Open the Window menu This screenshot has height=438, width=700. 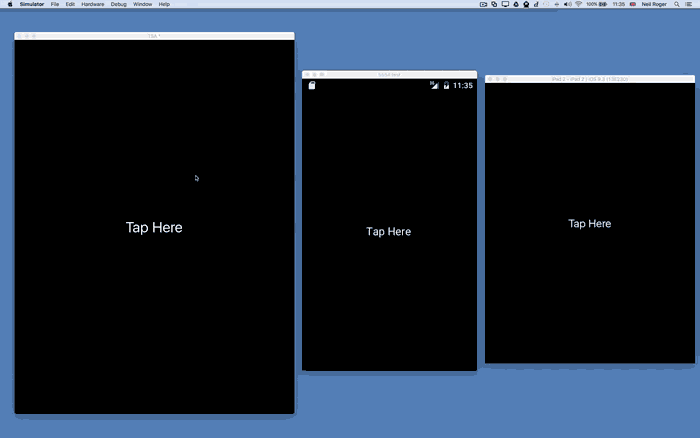pyautogui.click(x=143, y=4)
